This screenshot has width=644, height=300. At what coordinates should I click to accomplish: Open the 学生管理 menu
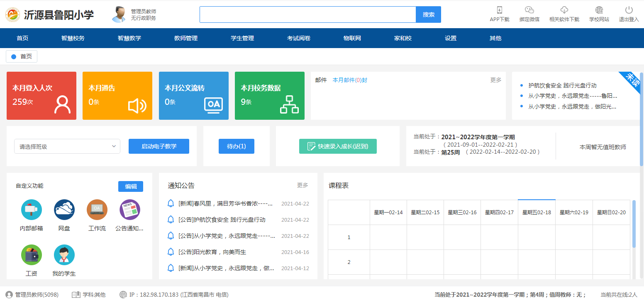(x=242, y=38)
